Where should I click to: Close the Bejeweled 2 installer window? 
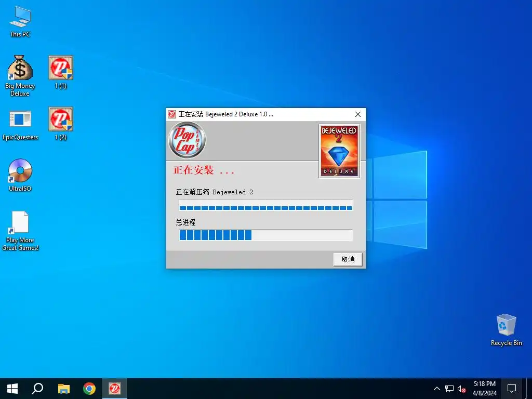pyautogui.click(x=357, y=114)
